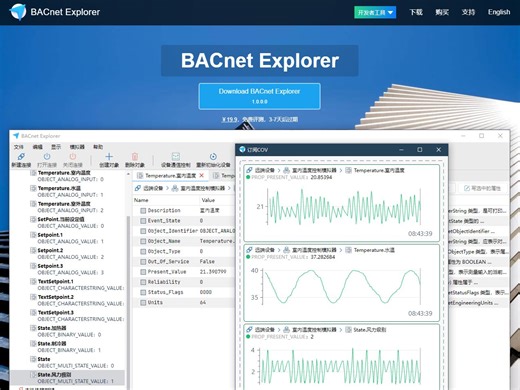Screen dimensions: 520x390
Task: Click the simulator device icon in the properties breadcrumb
Action: pos(175,188)
